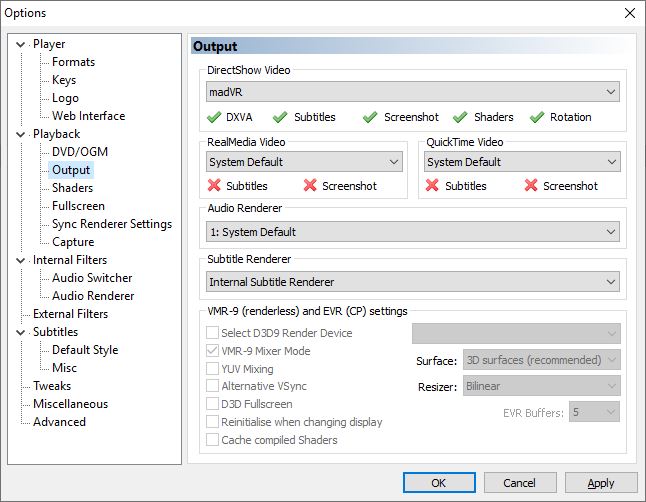This screenshot has height=502, width=646.
Task: Select Keys in the options tree
Action: coord(64,80)
